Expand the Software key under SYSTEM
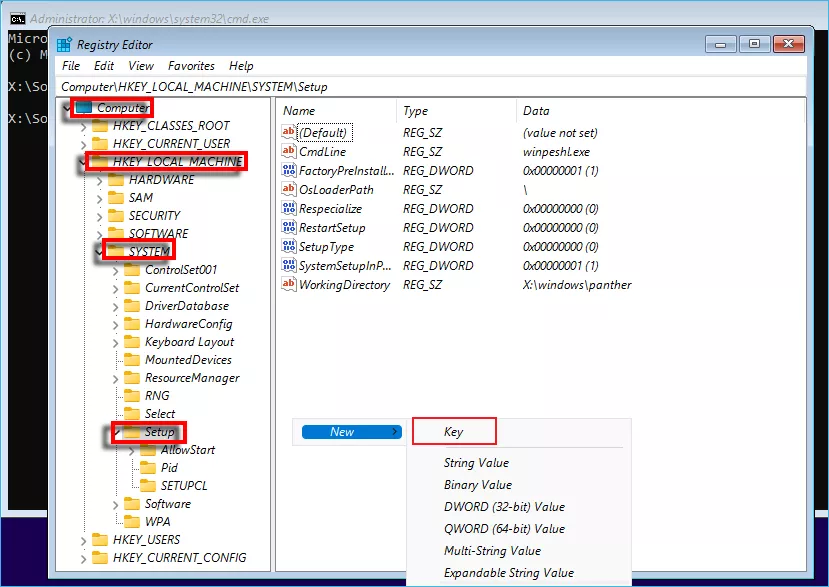 coord(116,505)
